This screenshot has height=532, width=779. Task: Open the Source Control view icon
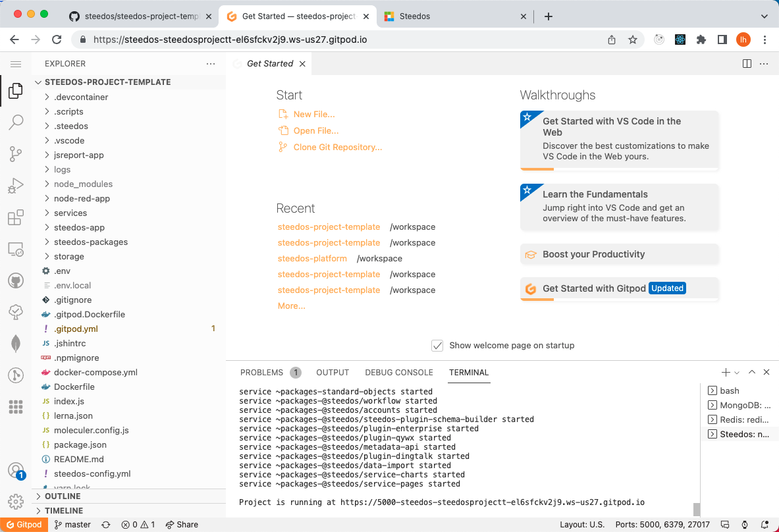pyautogui.click(x=15, y=154)
